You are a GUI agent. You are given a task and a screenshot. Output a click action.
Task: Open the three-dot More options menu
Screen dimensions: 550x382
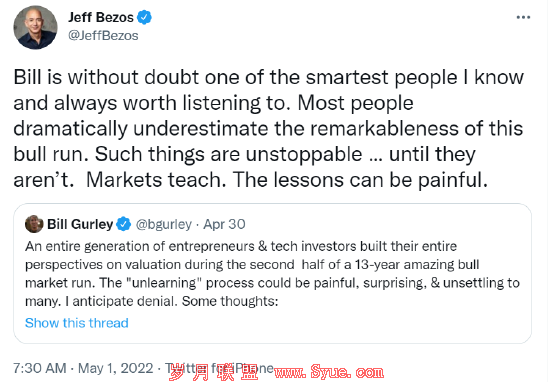[x=523, y=17]
